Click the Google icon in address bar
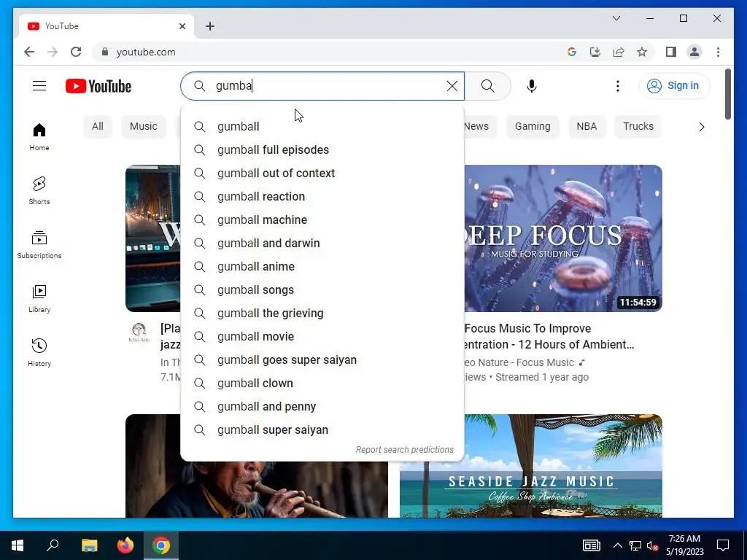 coord(572,52)
